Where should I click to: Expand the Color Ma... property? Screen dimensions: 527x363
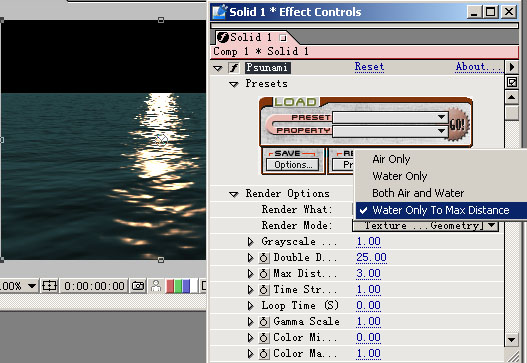point(250,354)
